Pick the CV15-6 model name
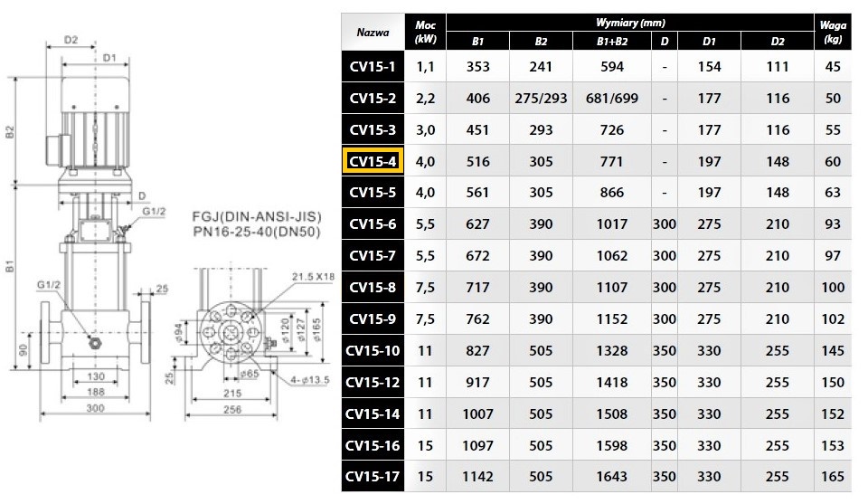The image size is (868, 504). pos(373,223)
